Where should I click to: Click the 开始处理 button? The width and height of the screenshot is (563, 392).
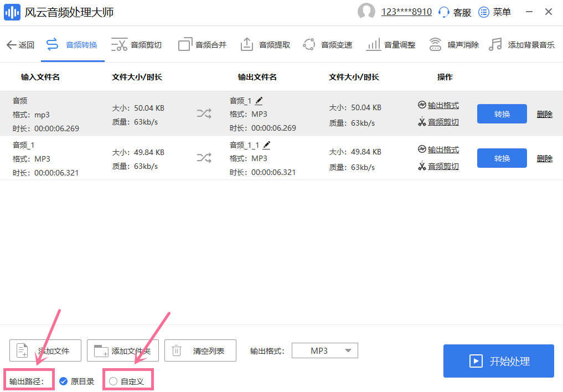pos(499,361)
